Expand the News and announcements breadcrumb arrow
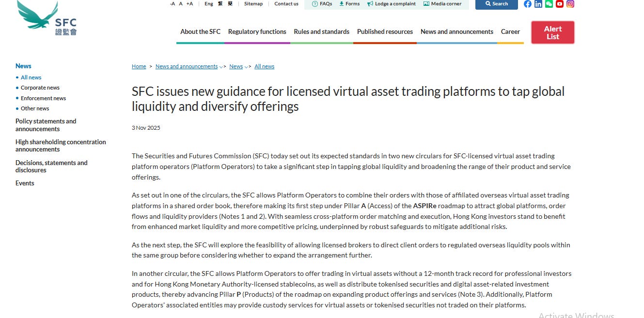Screen dimensions: 644x318 (221, 67)
